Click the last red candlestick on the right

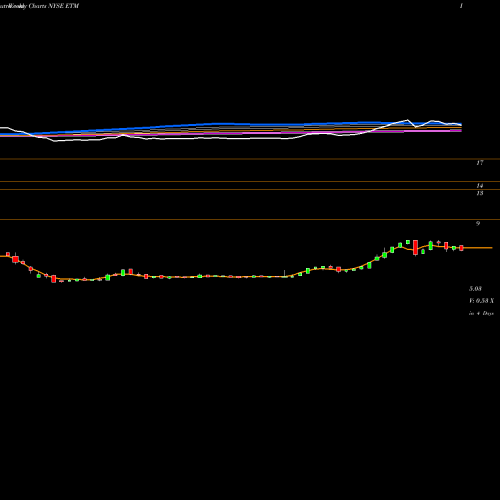tap(461, 248)
